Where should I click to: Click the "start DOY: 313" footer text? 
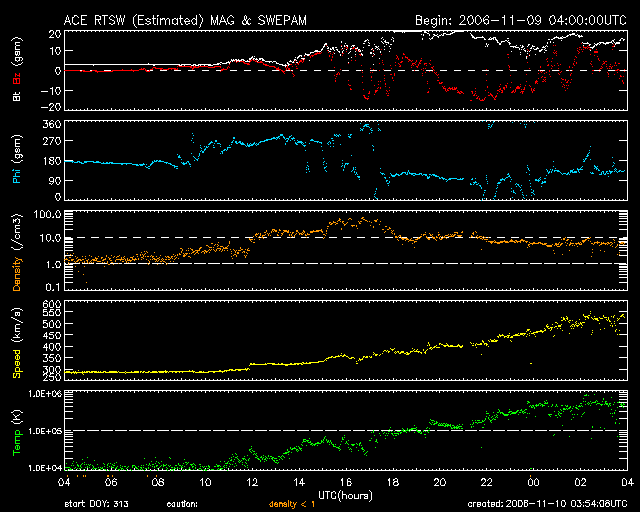coord(96,504)
